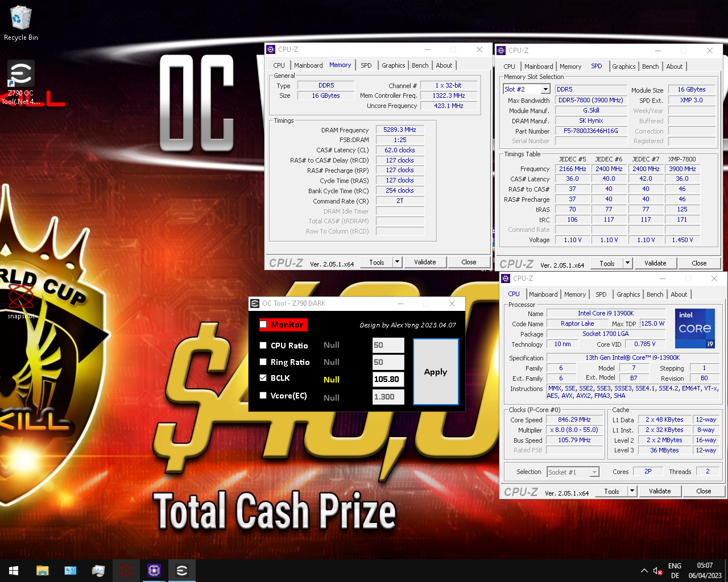Enable the CPU Ratio checkbox
The width and height of the screenshot is (728, 582).
click(x=263, y=345)
